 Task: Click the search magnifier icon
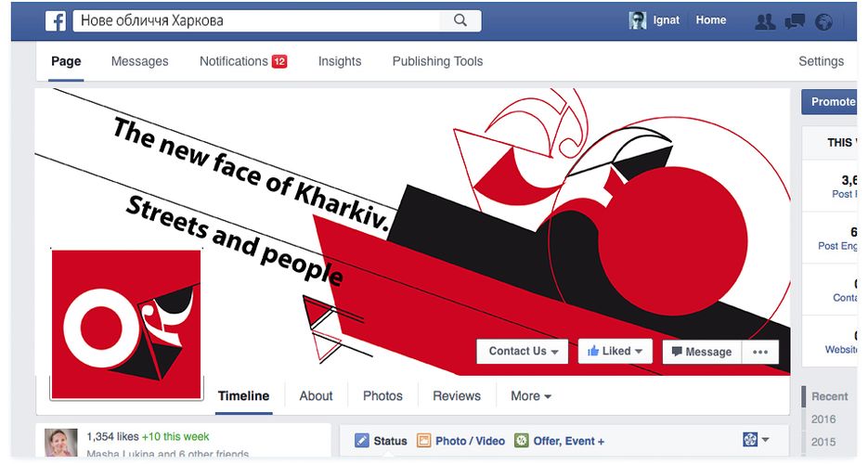coord(460,20)
